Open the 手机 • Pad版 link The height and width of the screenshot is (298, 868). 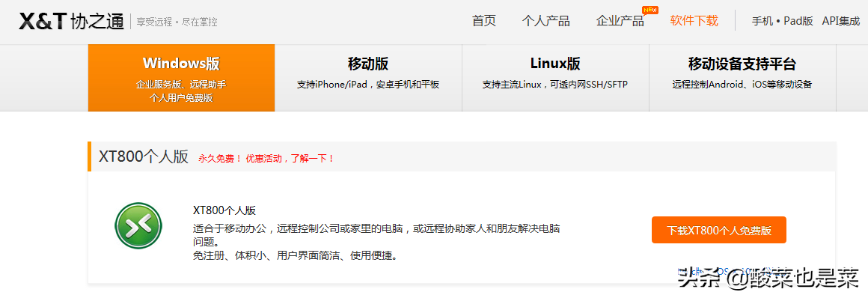tap(782, 21)
